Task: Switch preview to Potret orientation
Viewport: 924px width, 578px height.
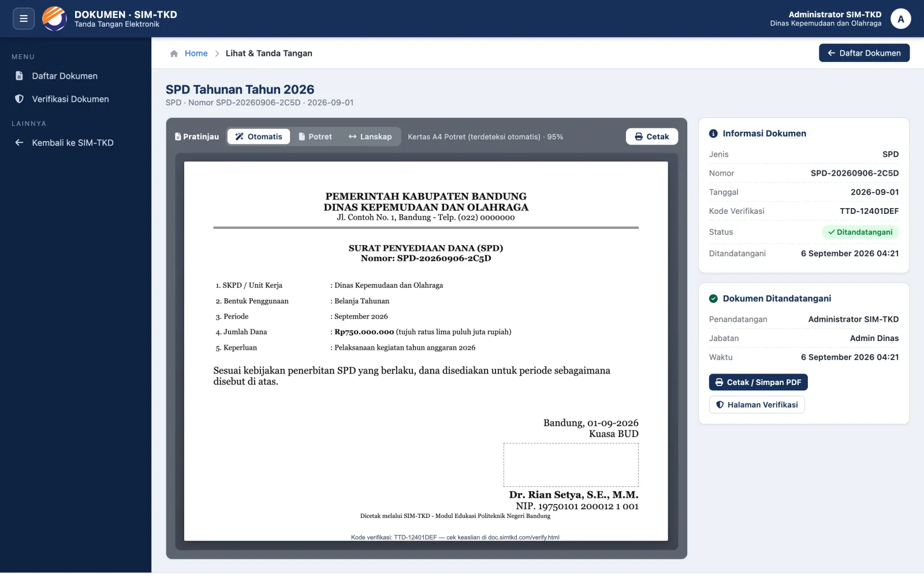Action: click(315, 137)
